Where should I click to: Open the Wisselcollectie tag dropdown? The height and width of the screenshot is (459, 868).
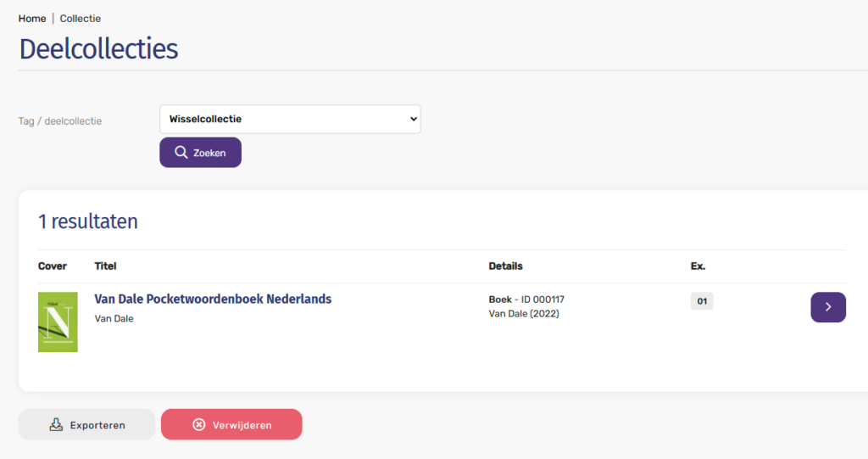pos(290,119)
